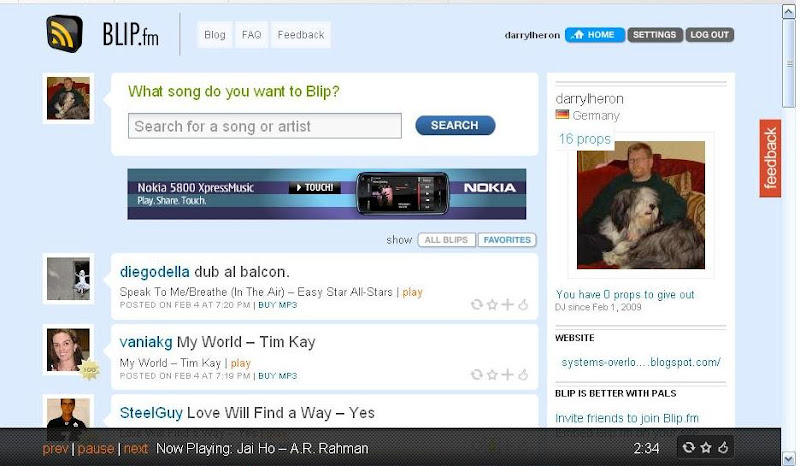Click the LOG OUT button
Image resolution: width=800 pixels, height=466 pixels.
coord(710,35)
